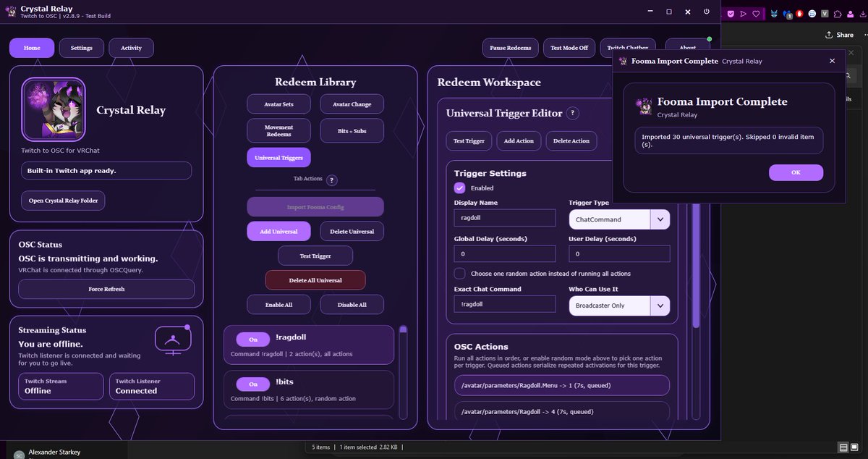This screenshot has width=868, height=459.
Task: Switch to the Activity tab
Action: point(131,48)
